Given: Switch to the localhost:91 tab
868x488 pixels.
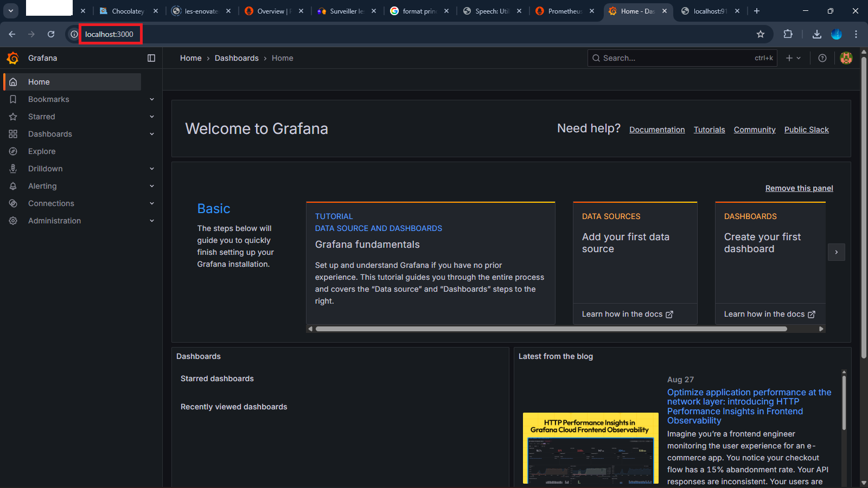Looking at the screenshot, I should coord(710,11).
